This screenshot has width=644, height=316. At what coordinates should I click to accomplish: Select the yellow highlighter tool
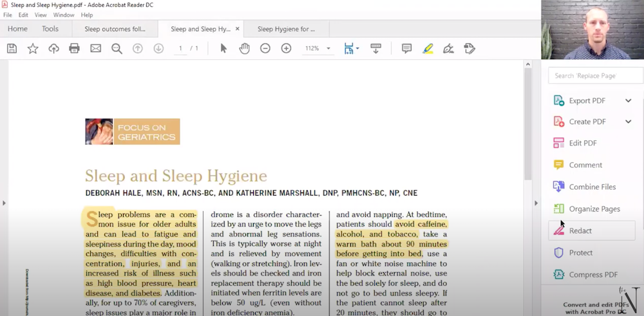pos(428,48)
